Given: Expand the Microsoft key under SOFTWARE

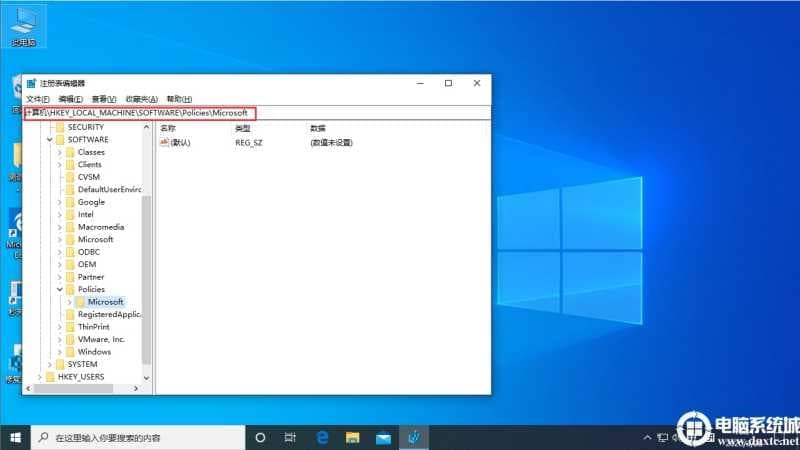Looking at the screenshot, I should [60, 240].
